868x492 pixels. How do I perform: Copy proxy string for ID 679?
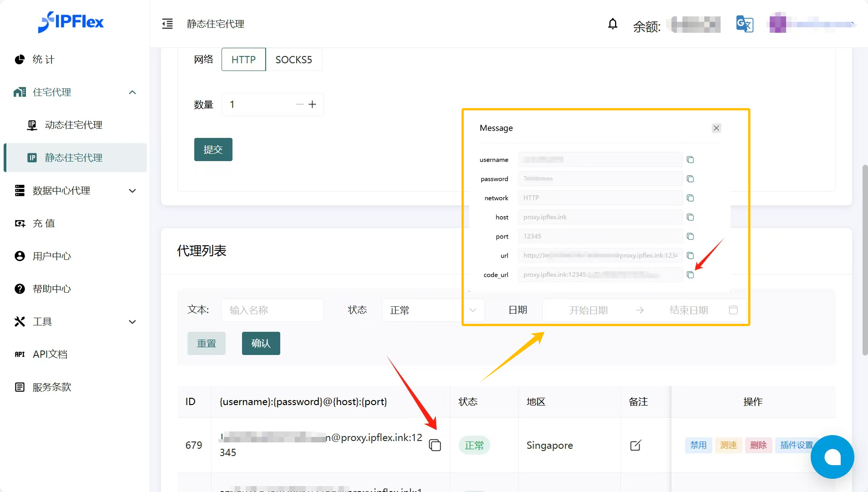pyautogui.click(x=435, y=445)
